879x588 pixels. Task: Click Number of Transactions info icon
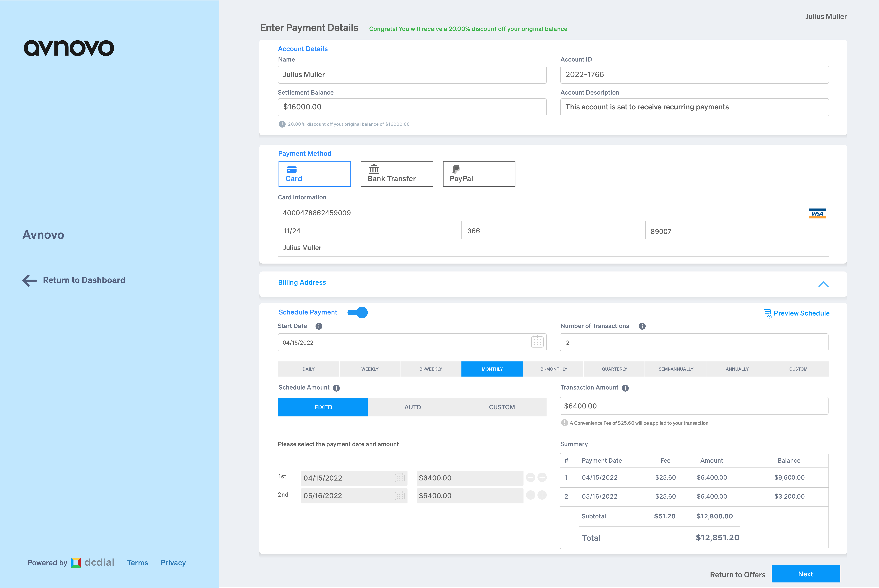click(x=642, y=326)
